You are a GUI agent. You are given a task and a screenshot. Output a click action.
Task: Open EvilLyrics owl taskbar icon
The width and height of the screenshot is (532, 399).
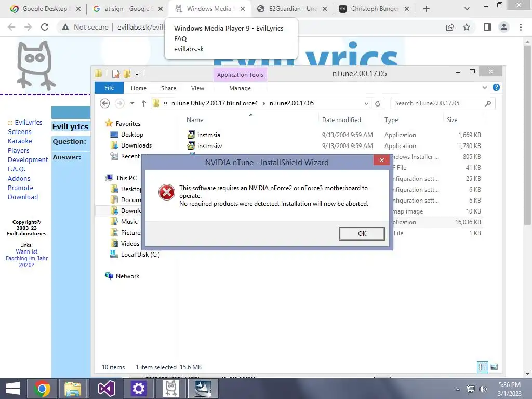(170, 389)
